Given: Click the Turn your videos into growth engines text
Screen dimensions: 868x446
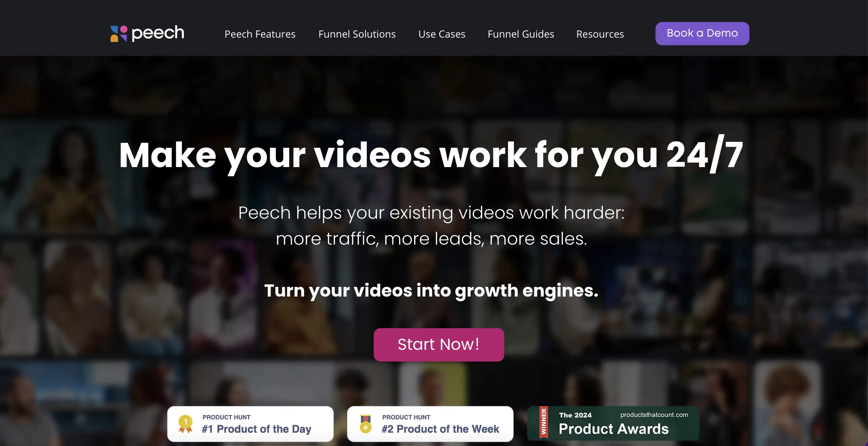Looking at the screenshot, I should point(431,290).
